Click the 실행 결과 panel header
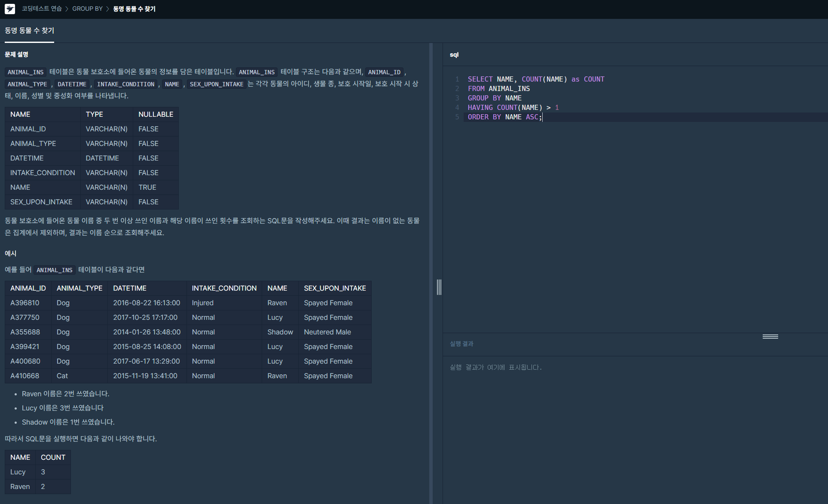The width and height of the screenshot is (828, 504). (x=461, y=343)
